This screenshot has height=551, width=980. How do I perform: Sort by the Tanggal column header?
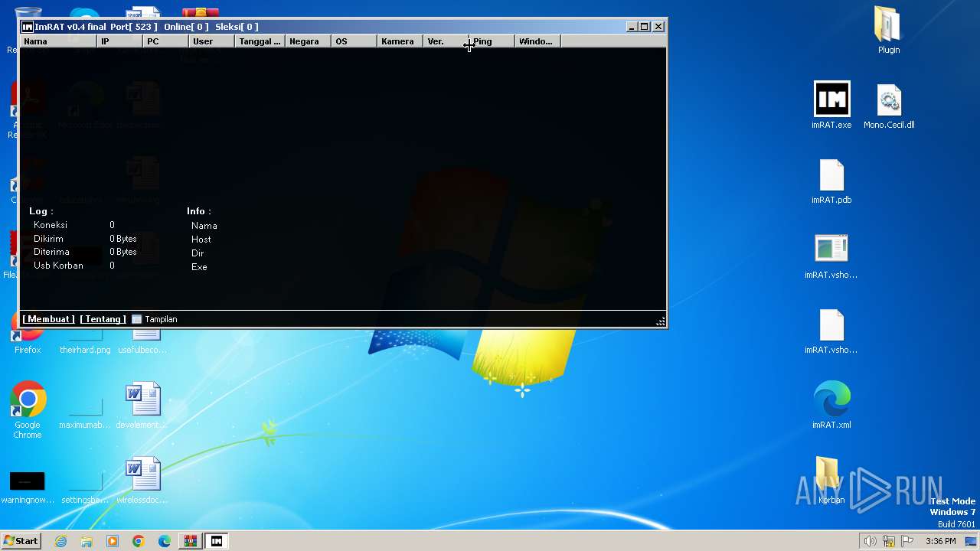(260, 41)
